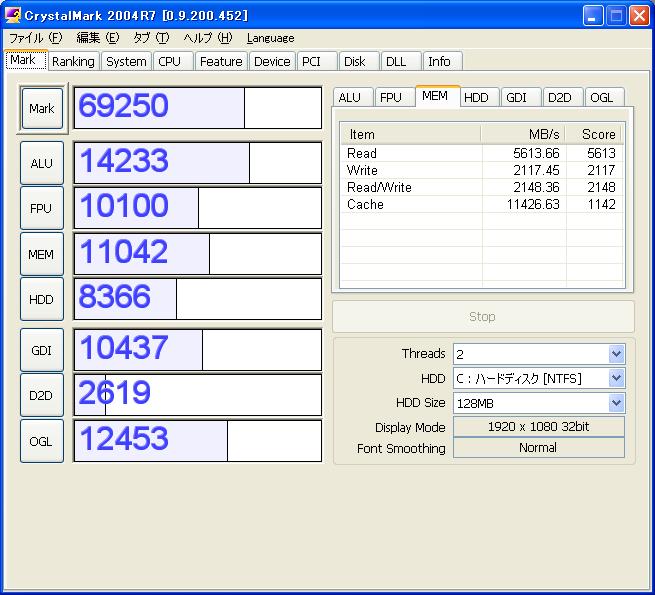The image size is (655, 595).
Task: Run the MEM benchmark button
Action: coord(42,254)
